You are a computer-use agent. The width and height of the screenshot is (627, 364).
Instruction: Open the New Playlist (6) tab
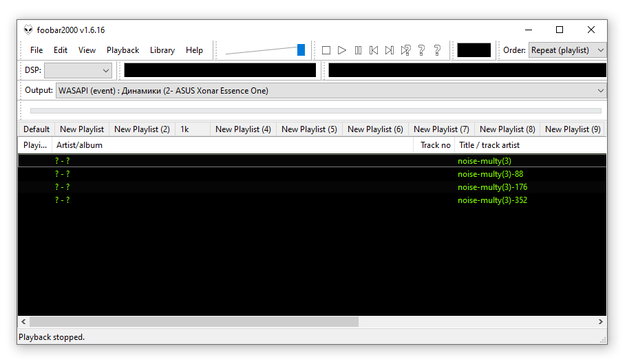[375, 129]
